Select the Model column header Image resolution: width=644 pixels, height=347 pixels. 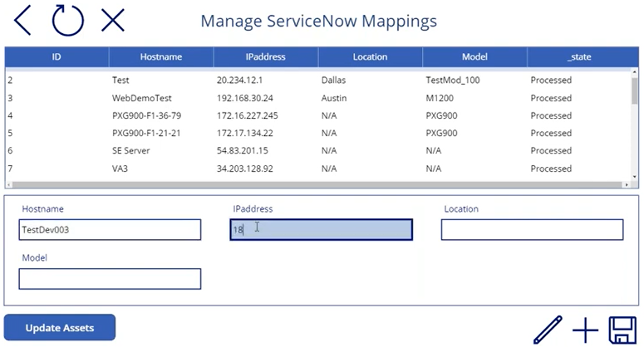(474, 57)
